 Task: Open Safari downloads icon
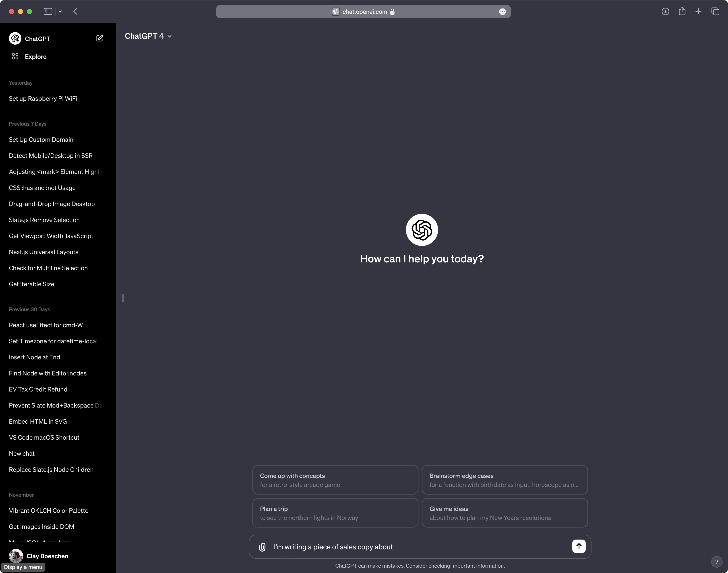click(665, 11)
